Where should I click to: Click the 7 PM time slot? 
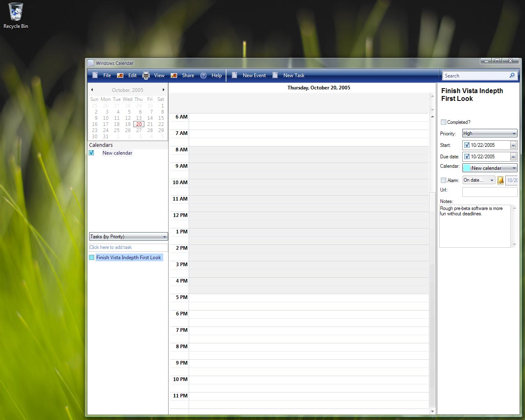pos(308,335)
